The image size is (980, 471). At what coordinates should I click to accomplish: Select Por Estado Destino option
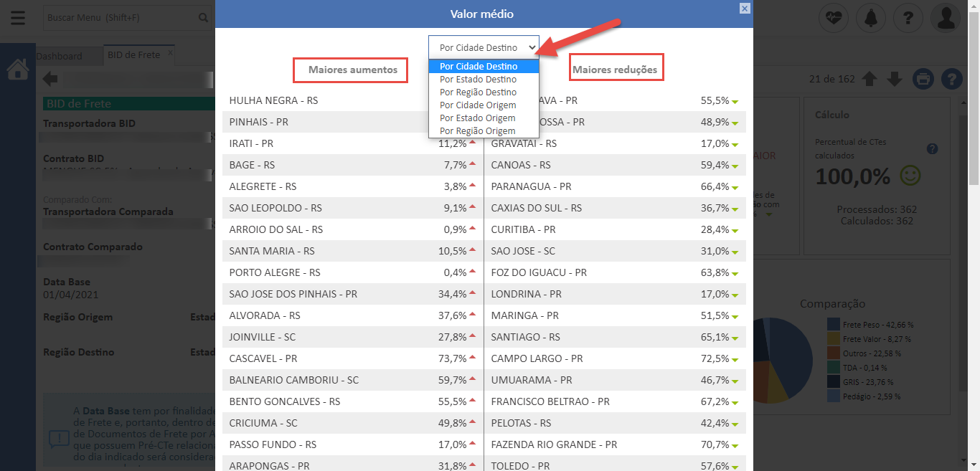pyautogui.click(x=484, y=79)
